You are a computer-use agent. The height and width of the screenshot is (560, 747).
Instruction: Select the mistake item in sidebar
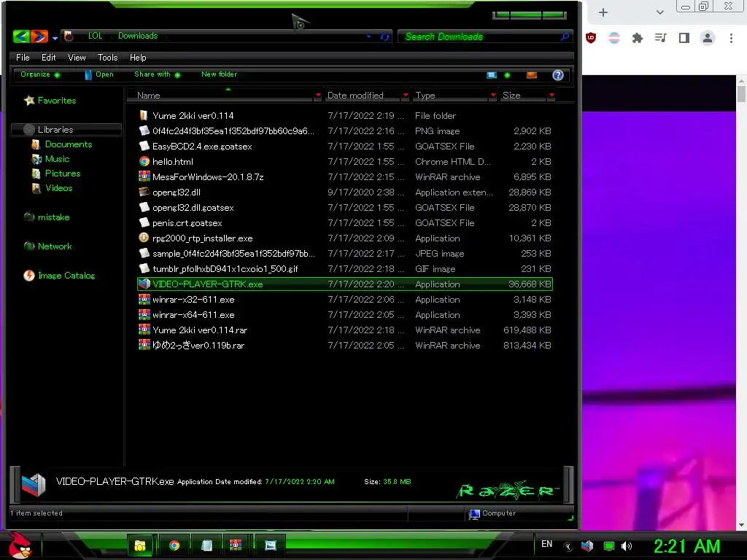click(47, 217)
